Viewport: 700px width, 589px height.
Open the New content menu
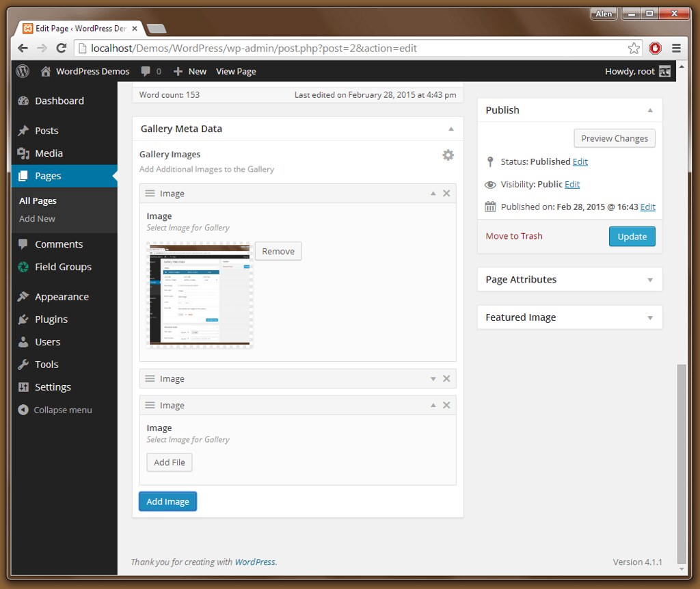point(190,72)
